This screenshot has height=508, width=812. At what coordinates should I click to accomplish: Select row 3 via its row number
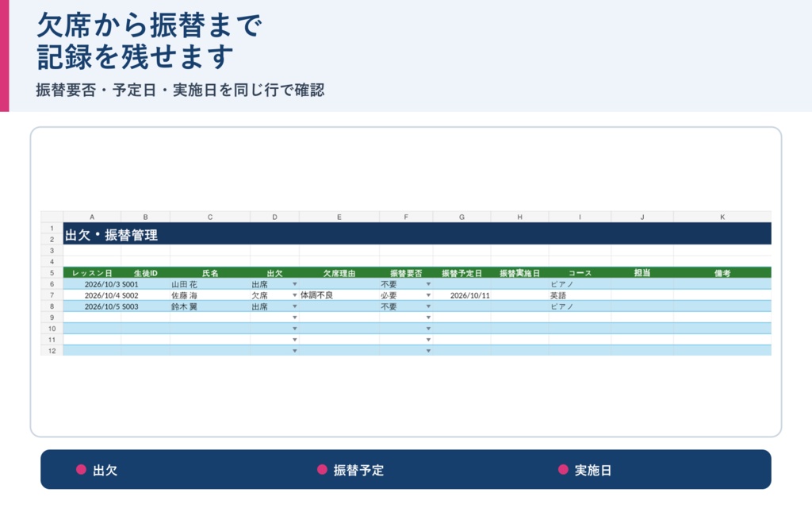(x=52, y=250)
